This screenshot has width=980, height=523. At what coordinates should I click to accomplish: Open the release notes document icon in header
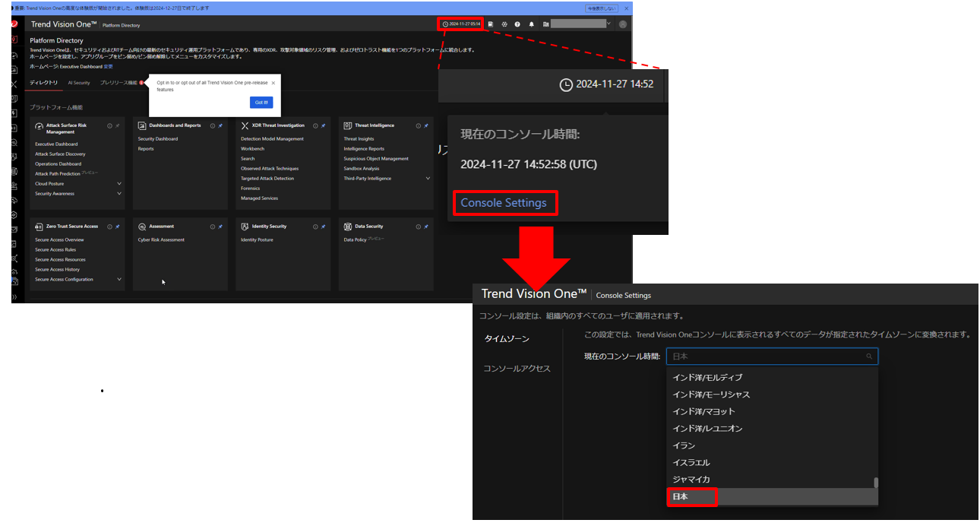click(491, 24)
